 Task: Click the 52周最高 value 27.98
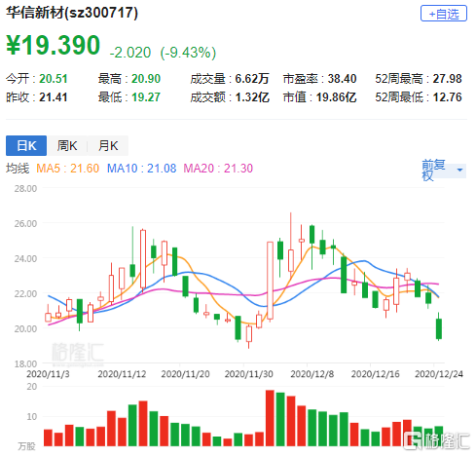tap(447, 79)
